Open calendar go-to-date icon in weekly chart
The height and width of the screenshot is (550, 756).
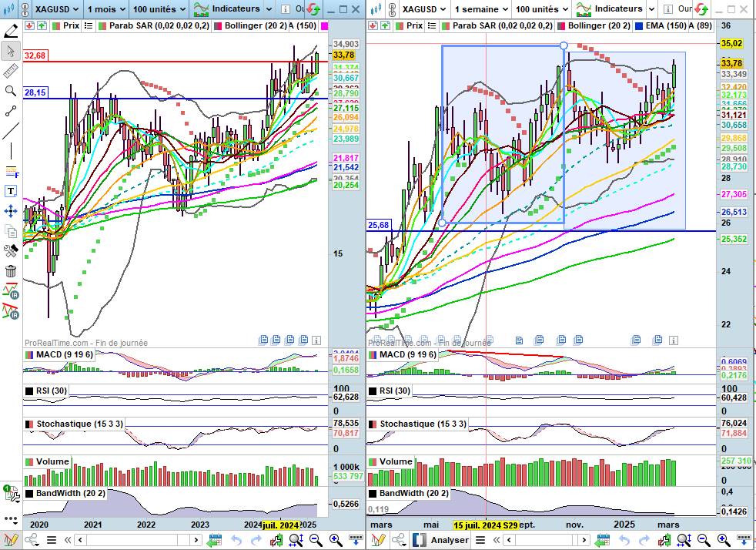point(602,540)
